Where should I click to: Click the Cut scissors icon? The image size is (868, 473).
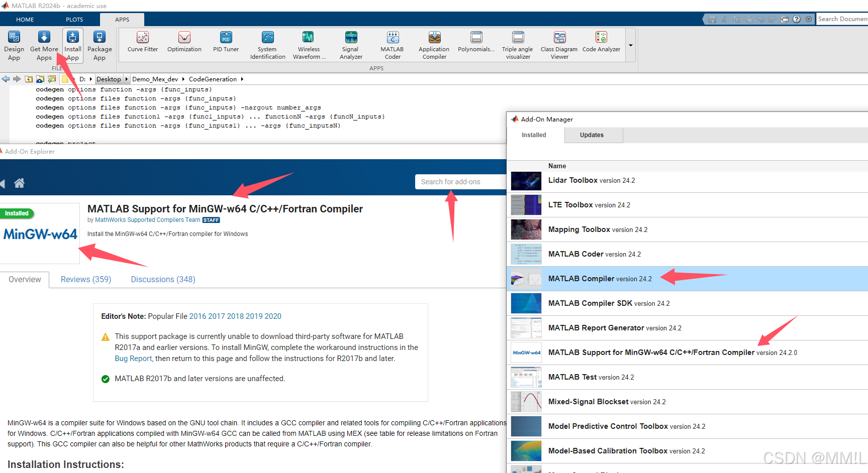tap(724, 19)
